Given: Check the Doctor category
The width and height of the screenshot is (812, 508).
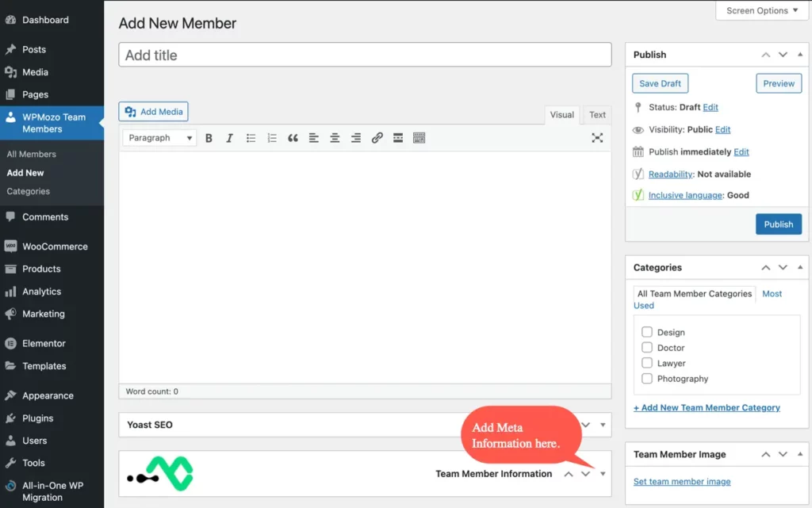Looking at the screenshot, I should [647, 348].
